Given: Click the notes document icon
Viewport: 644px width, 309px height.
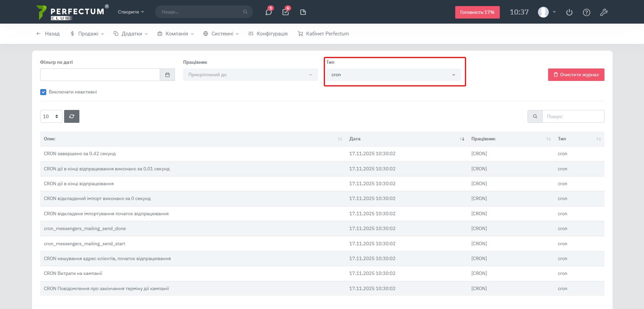Looking at the screenshot, I should (x=303, y=12).
